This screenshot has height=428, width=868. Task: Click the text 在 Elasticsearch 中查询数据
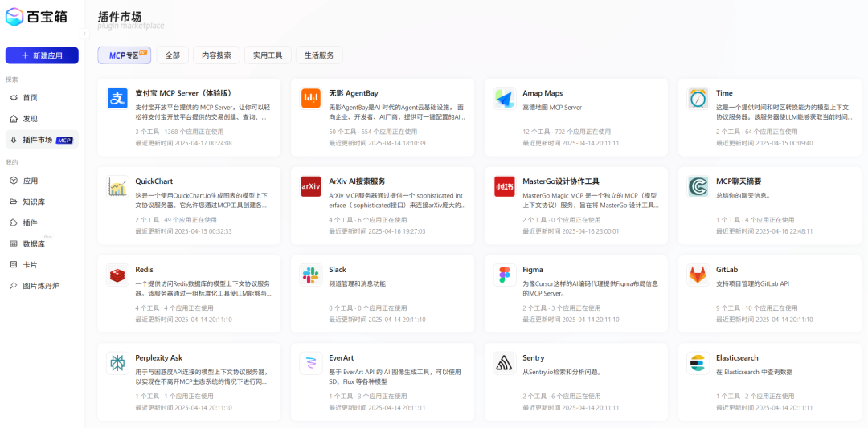point(754,372)
